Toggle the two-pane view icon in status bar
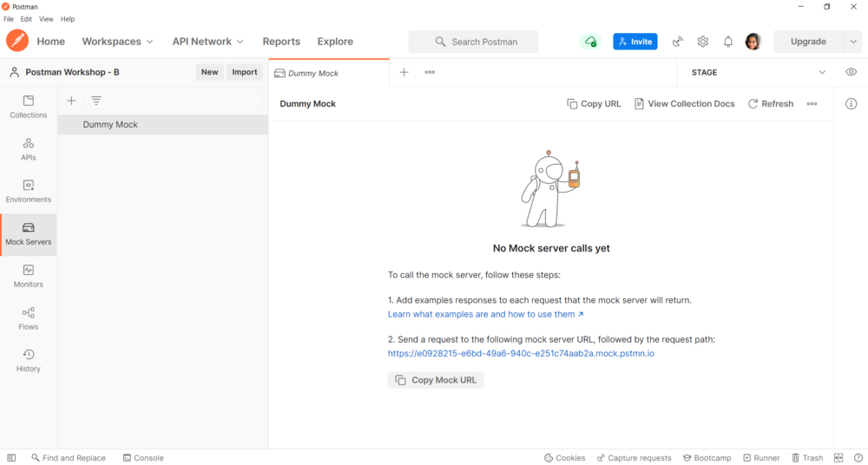The width and height of the screenshot is (868, 465). tap(838, 458)
